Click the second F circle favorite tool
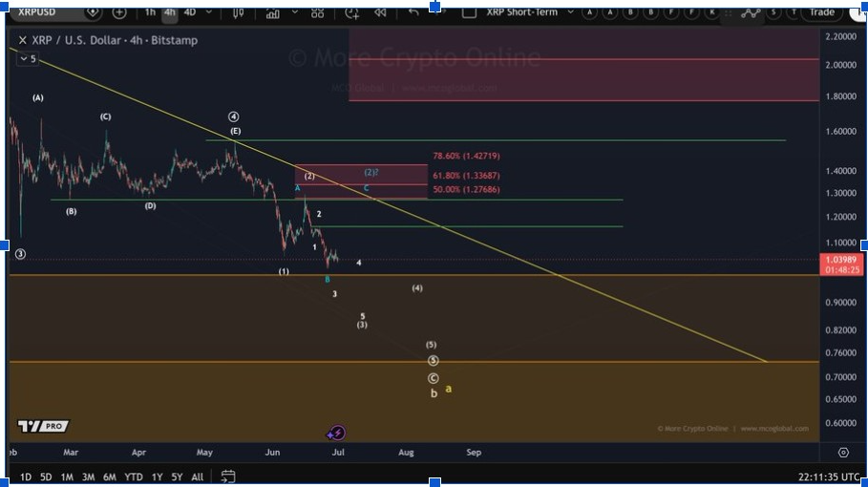Screen dimensions: 868x487 pos(691,12)
